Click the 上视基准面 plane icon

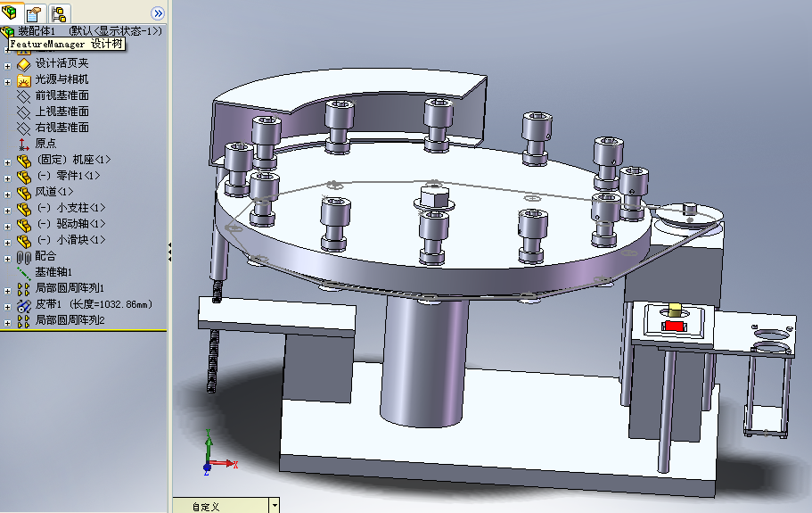point(24,112)
